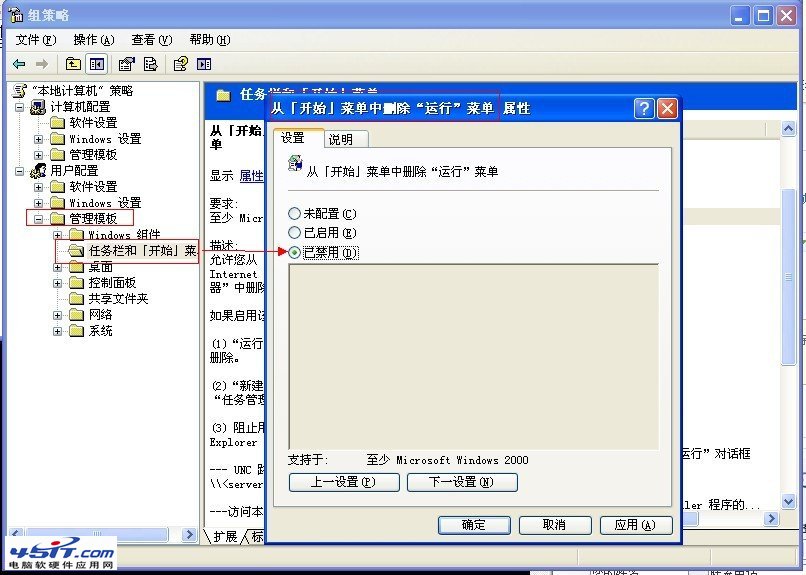Click the 计算机配置 computer icon
Image resolution: width=806 pixels, height=575 pixels.
click(38, 107)
